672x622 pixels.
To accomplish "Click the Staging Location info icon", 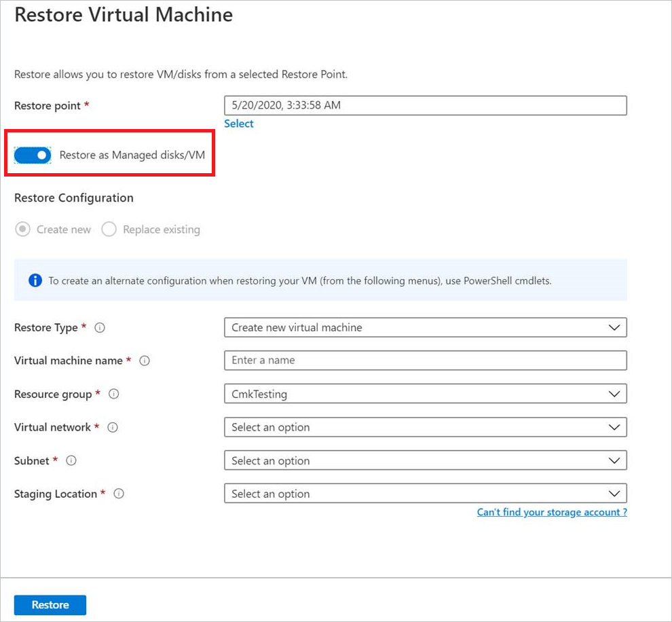I will click(119, 494).
